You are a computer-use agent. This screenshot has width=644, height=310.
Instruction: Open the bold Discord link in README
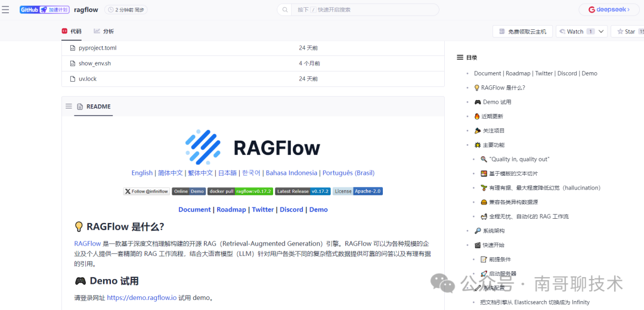point(292,209)
